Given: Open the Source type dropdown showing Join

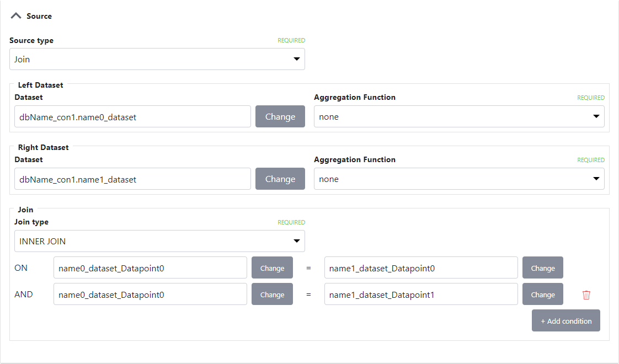Looking at the screenshot, I should 157,59.
